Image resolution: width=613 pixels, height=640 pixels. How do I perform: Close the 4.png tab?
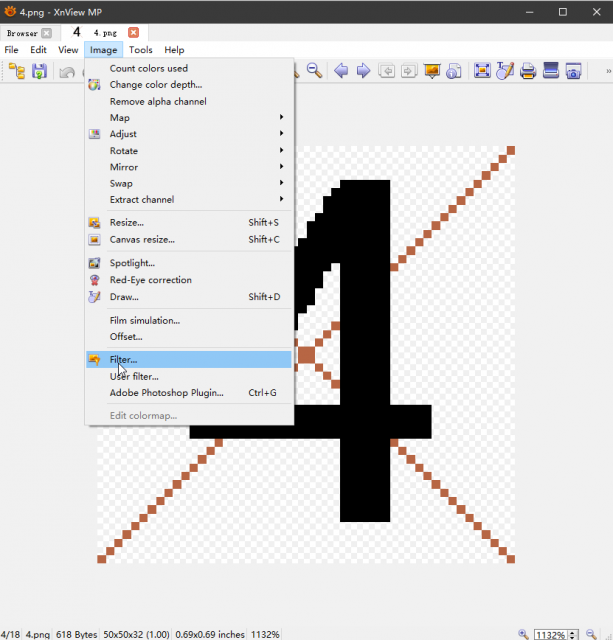coord(133,33)
